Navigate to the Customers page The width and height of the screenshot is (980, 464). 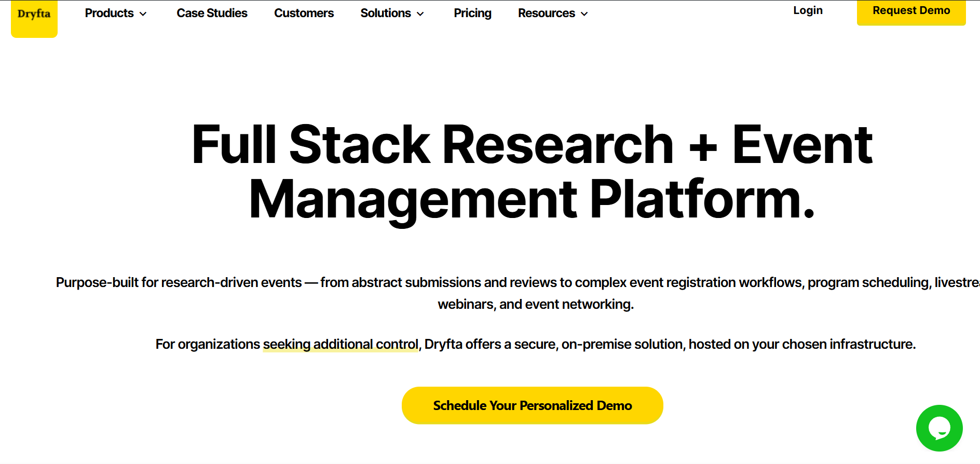pos(304,13)
